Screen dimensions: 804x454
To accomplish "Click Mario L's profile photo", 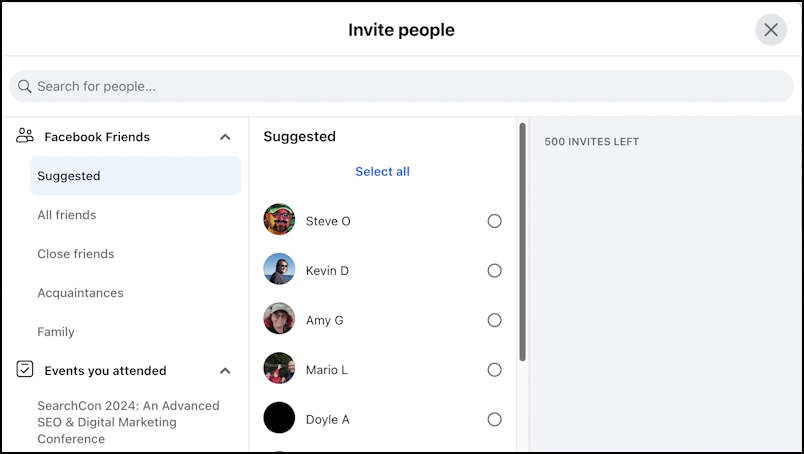I will tap(279, 369).
